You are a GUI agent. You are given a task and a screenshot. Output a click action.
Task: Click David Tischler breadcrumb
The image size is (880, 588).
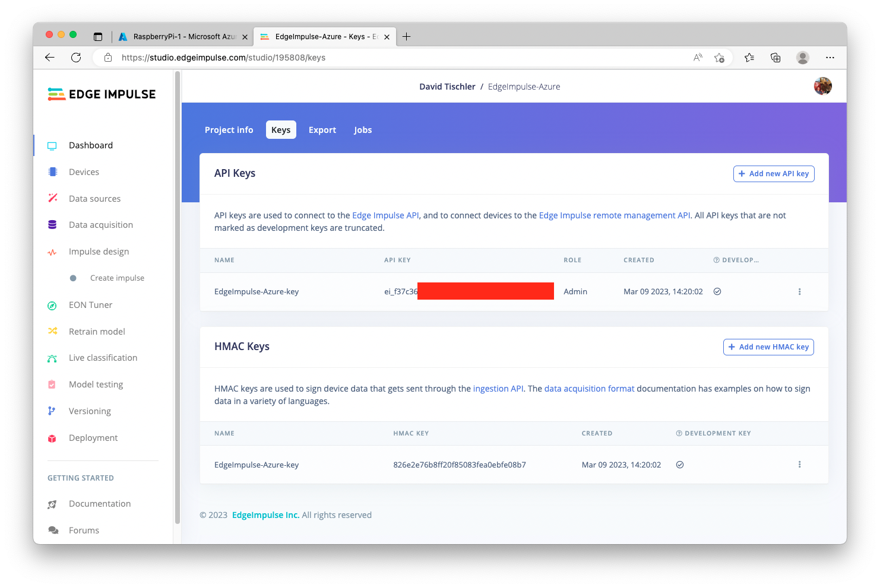(x=447, y=87)
